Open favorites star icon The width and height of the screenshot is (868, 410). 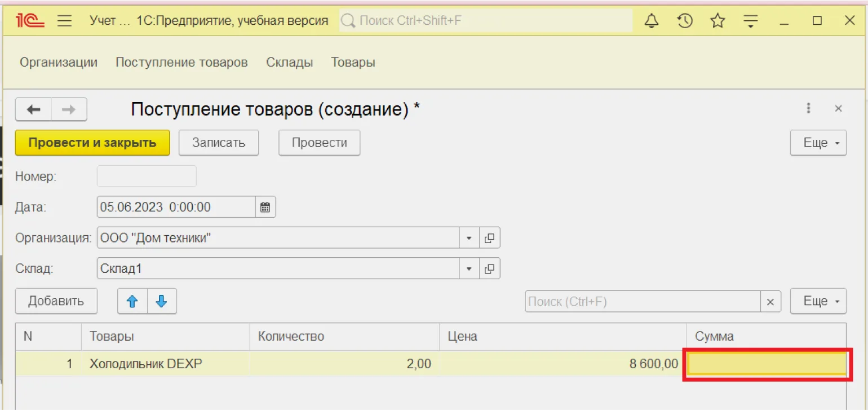click(717, 21)
